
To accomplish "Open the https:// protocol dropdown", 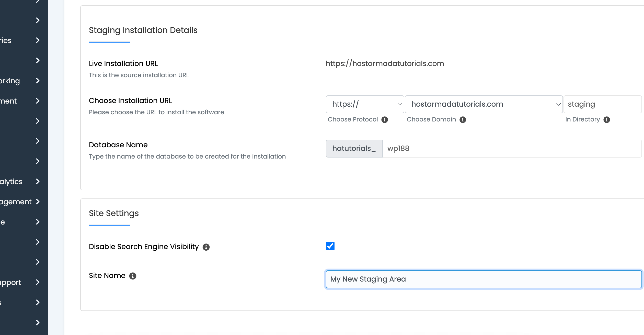I will point(365,104).
